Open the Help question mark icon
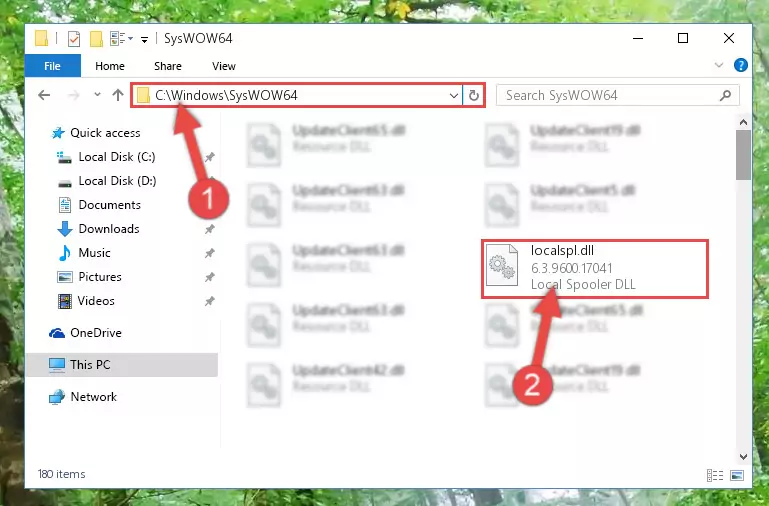Image resolution: width=769 pixels, height=506 pixels. [741, 65]
